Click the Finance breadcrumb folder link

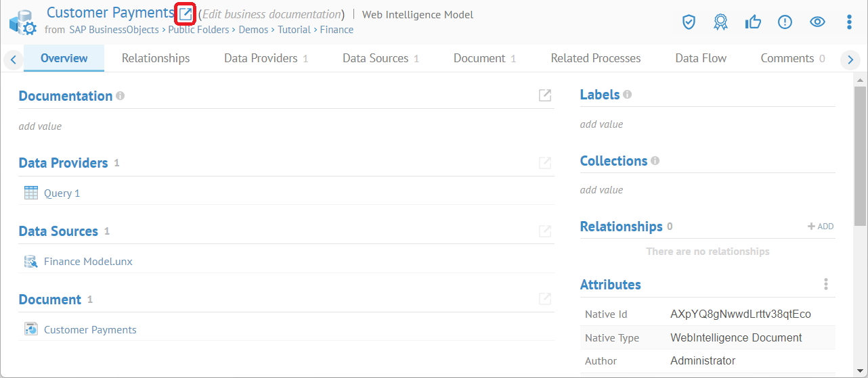337,30
